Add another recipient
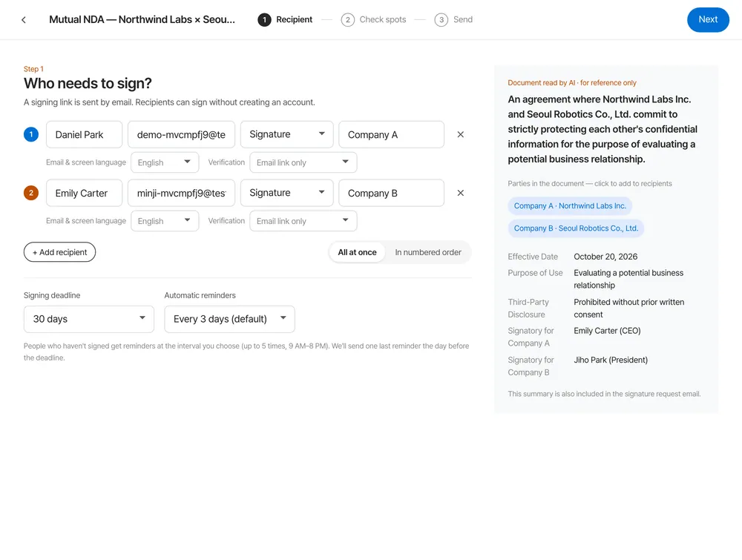742x560 pixels. pyautogui.click(x=59, y=252)
